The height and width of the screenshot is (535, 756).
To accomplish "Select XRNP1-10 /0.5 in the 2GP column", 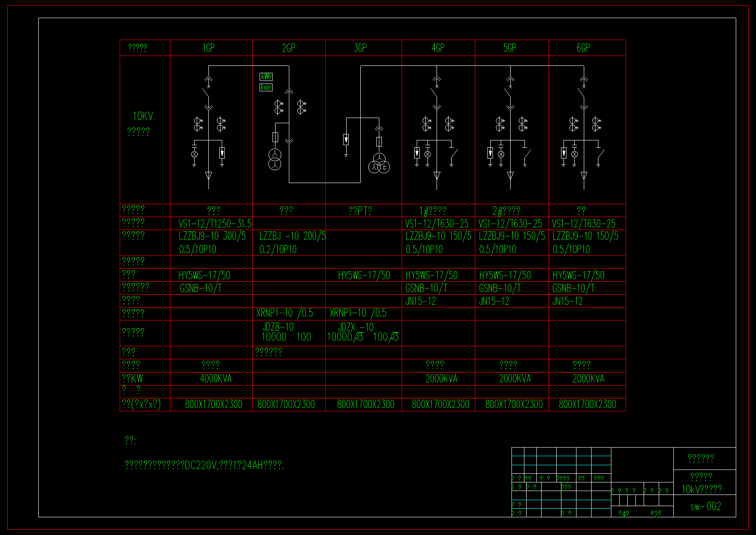I will click(285, 313).
